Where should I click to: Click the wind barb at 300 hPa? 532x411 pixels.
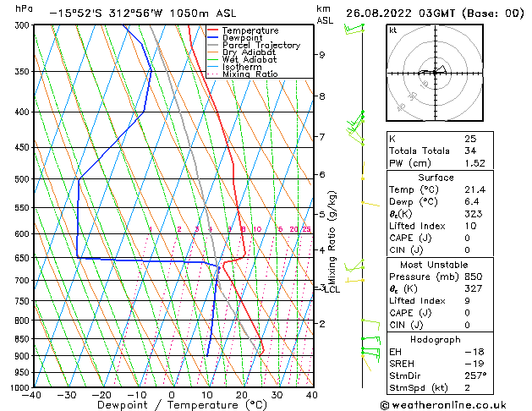click(x=354, y=29)
